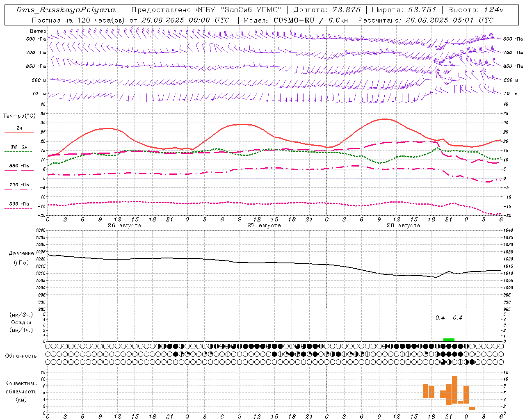Click the model name COSMO-RU / 6.6км
525x420 pixels.
pos(310,20)
